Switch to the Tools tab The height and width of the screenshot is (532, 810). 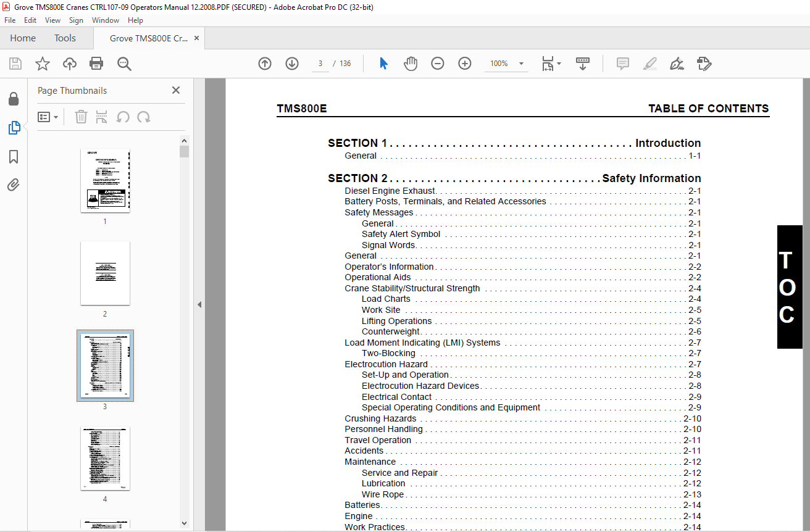(65, 38)
